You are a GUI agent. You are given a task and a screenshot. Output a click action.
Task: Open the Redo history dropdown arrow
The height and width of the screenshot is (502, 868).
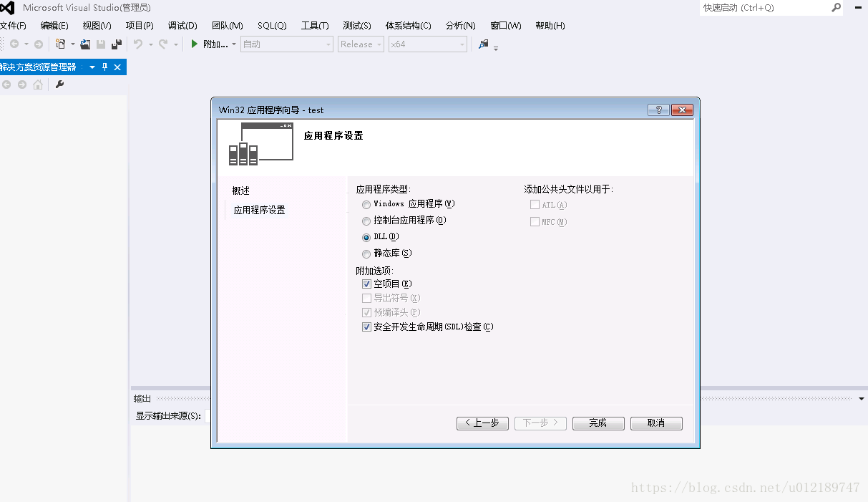click(176, 44)
